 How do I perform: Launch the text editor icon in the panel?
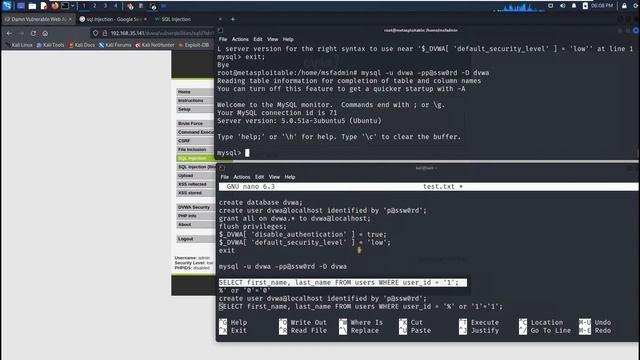(x=44, y=6)
